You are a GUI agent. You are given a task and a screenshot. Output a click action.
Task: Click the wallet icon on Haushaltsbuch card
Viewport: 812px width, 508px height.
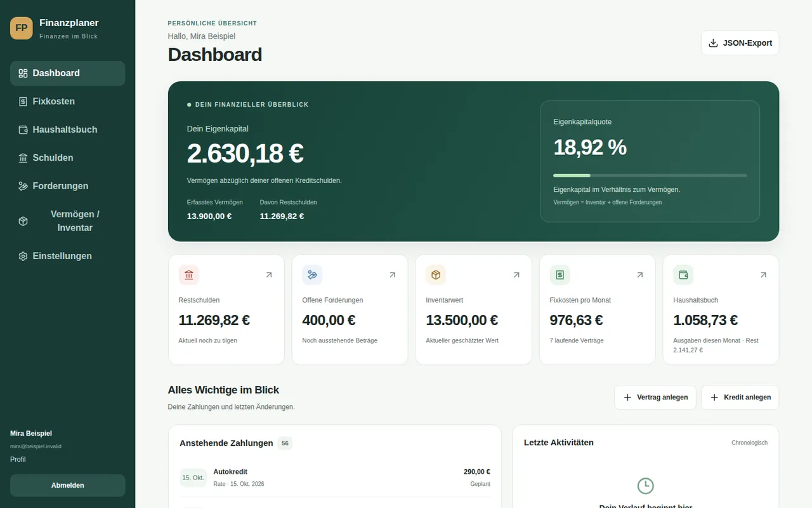coord(683,275)
